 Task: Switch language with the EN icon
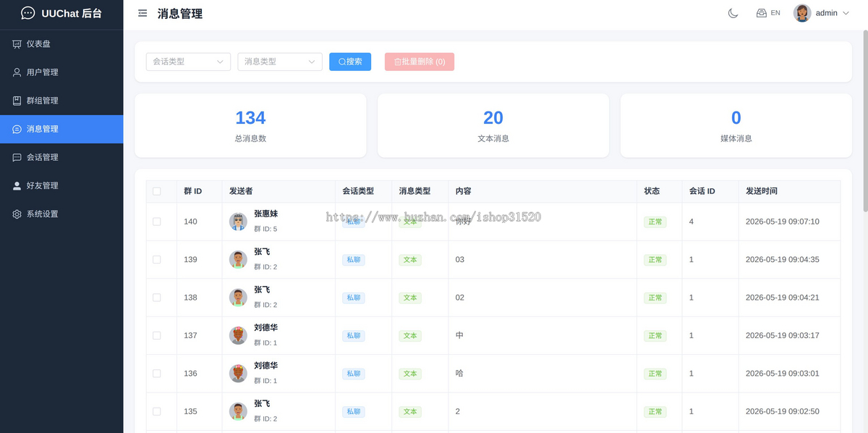pyautogui.click(x=768, y=13)
